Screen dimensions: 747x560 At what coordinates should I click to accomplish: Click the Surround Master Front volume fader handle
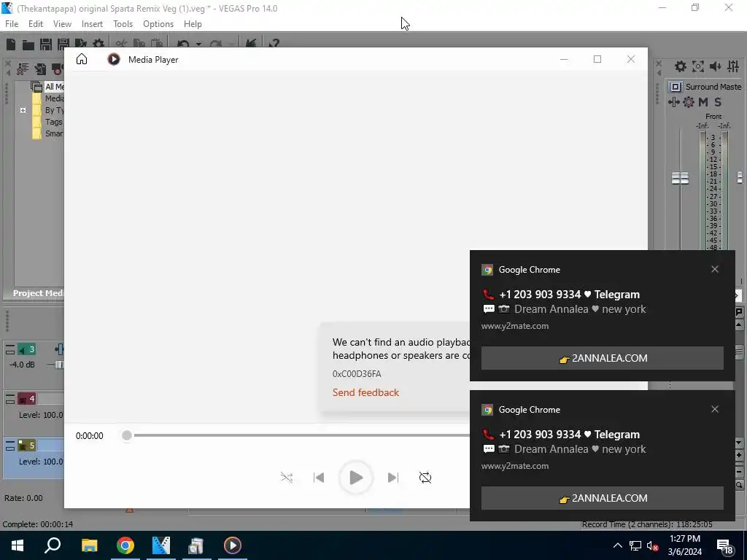pyautogui.click(x=680, y=178)
